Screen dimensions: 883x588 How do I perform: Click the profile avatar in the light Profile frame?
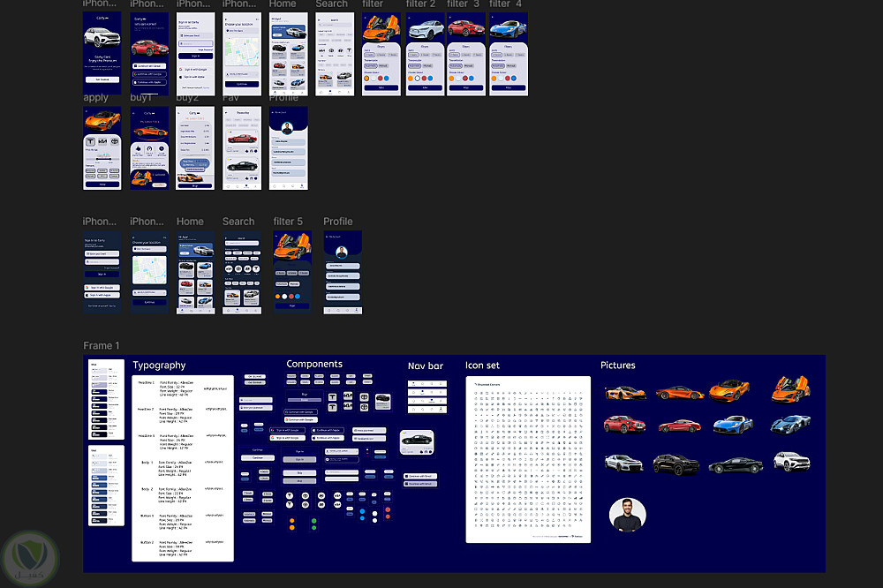(287, 128)
